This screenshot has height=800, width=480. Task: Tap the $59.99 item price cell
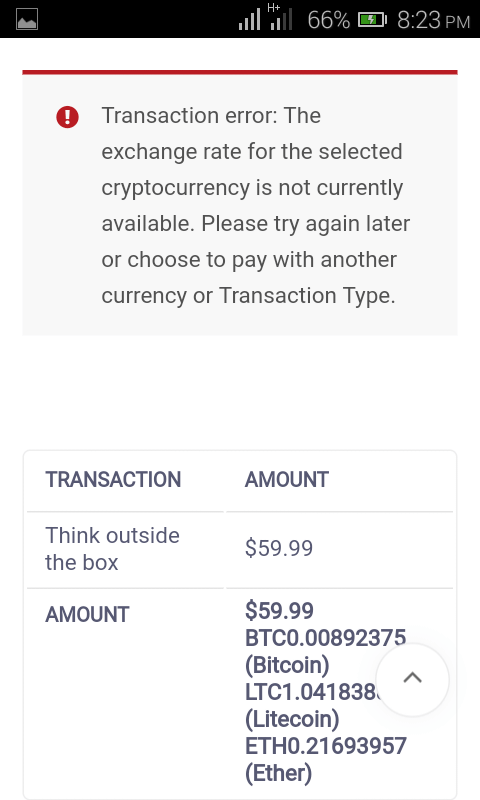279,548
